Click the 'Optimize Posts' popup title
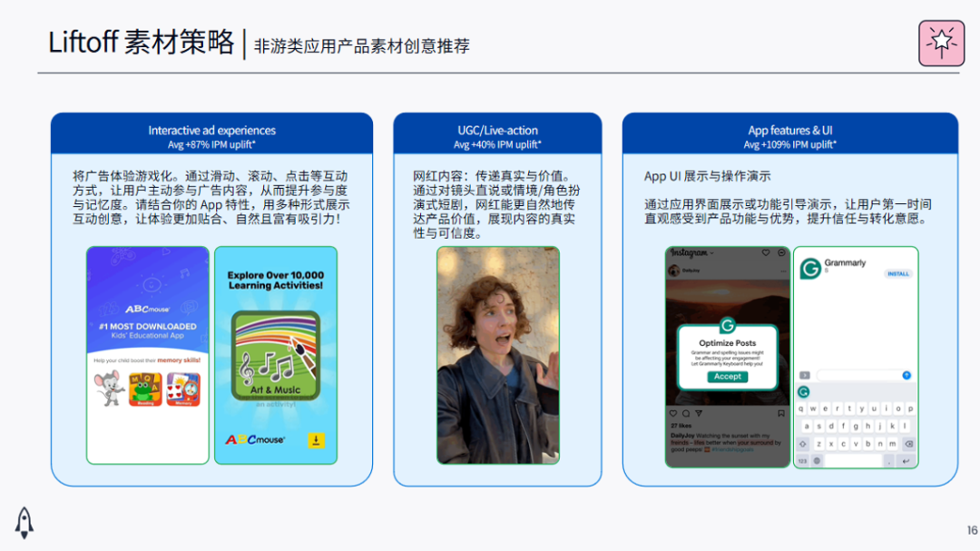980x551 pixels. [x=727, y=343]
